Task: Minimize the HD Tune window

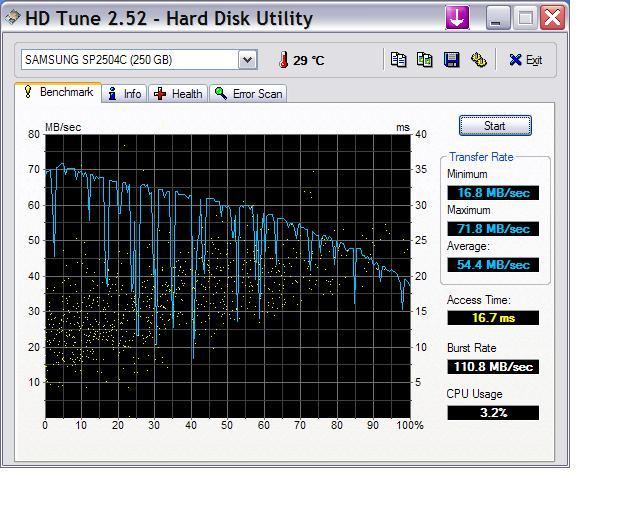Action: (x=498, y=18)
